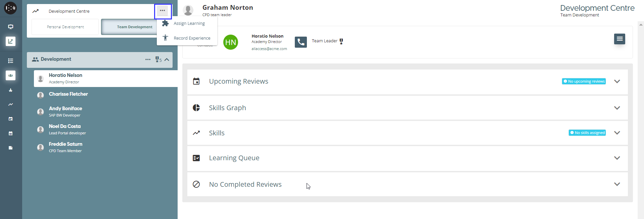This screenshot has height=219, width=644.
Task: Open the presentation screen icon in sidebar
Action: 10,27
